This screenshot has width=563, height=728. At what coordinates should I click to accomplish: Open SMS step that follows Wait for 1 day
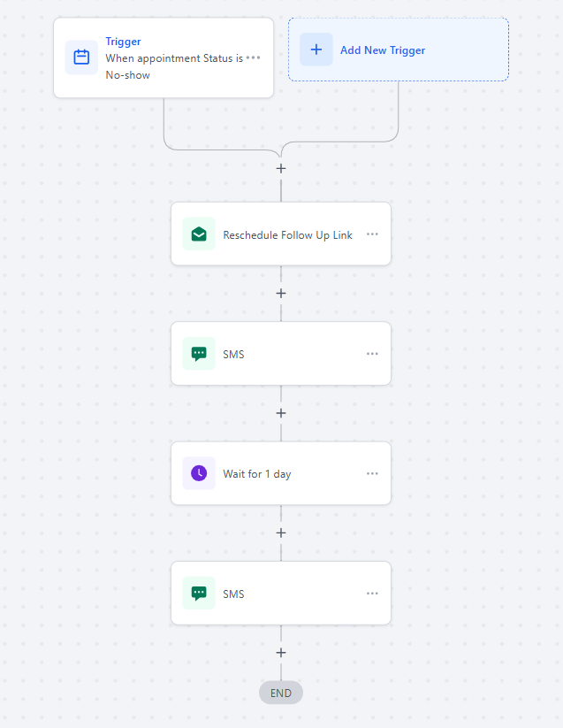point(281,594)
